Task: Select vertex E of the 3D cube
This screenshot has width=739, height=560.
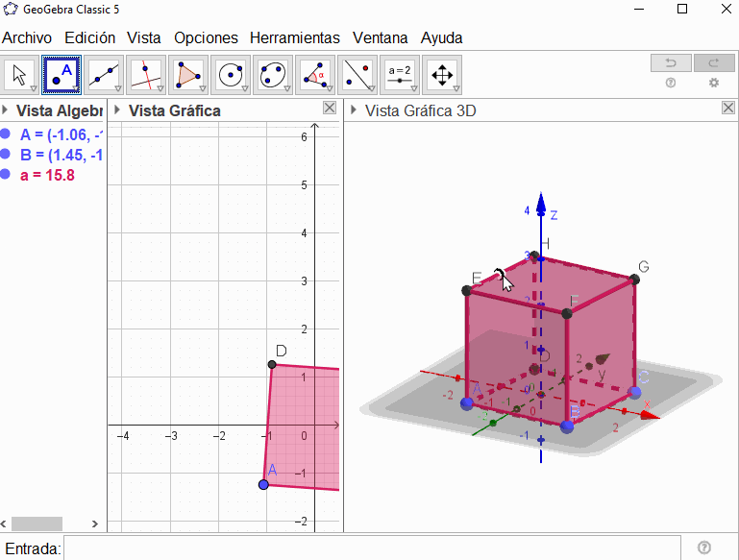Action: click(x=467, y=291)
